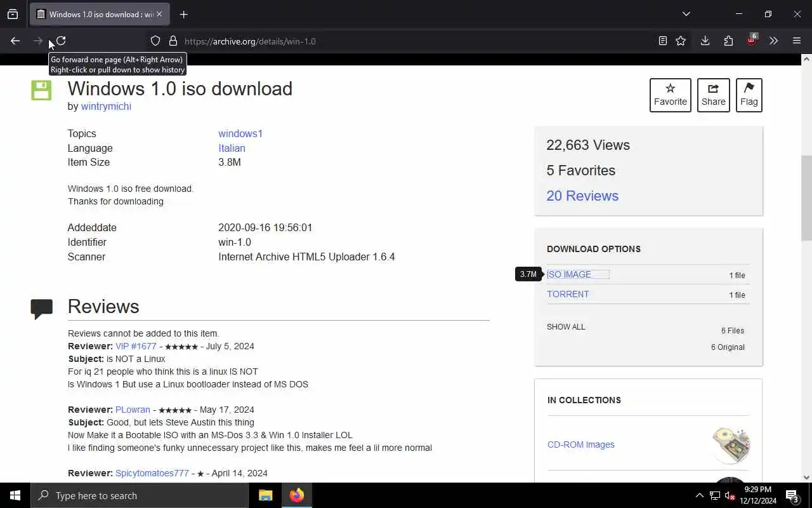Click the tracking protection shield icon
Viewport: 812px width, 508px height.
(155, 41)
